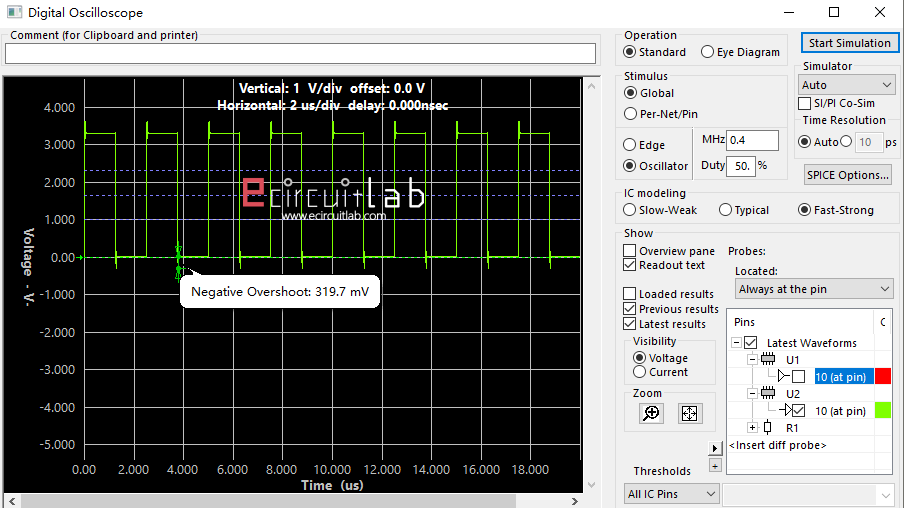Open the empty dropdown next to All IC Pins

point(808,494)
